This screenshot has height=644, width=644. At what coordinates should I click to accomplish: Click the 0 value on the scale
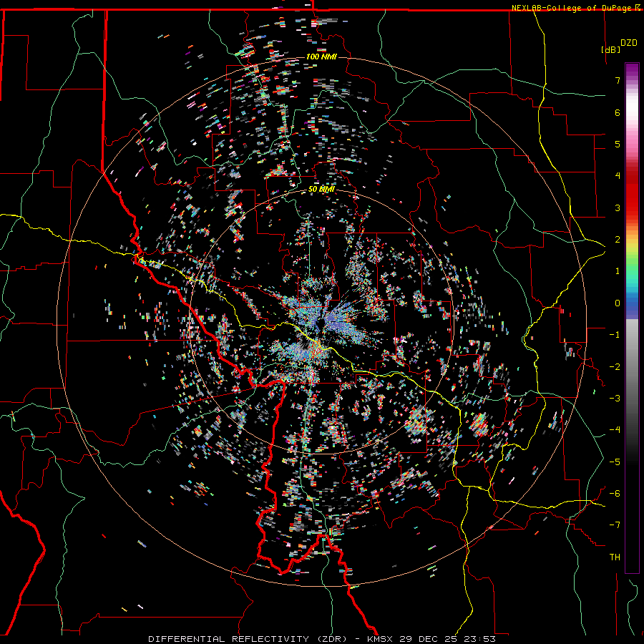[x=618, y=303]
